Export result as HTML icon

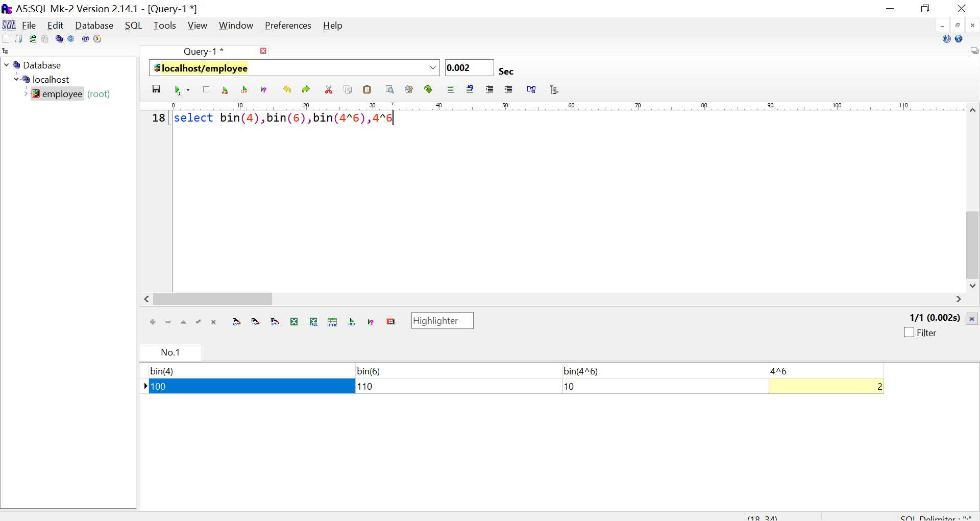pos(332,322)
